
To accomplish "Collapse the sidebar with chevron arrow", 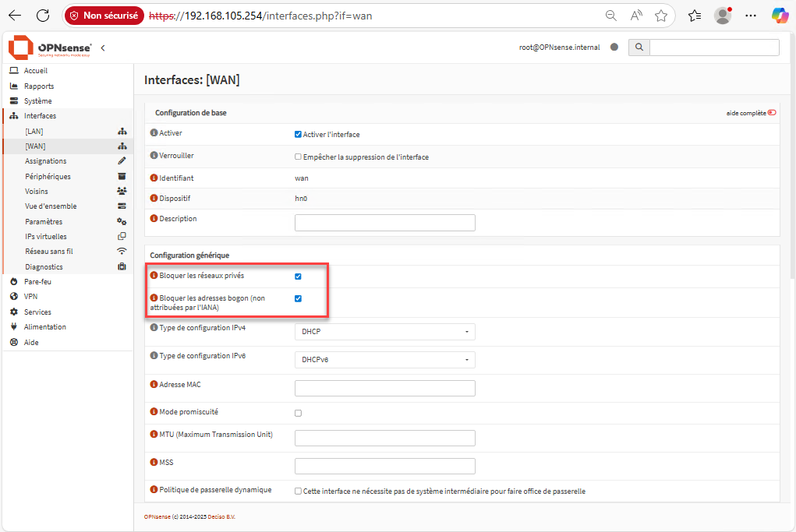I will tap(103, 48).
